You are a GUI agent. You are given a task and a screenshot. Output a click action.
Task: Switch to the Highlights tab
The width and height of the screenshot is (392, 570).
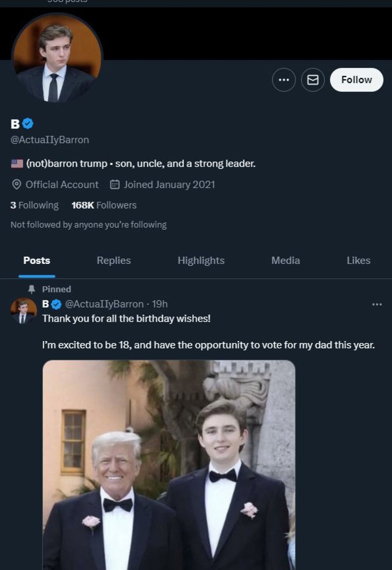[x=201, y=260]
